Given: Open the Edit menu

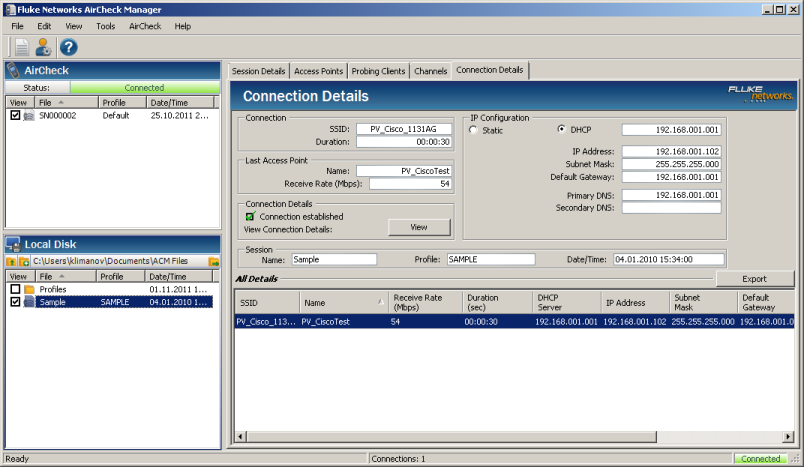Looking at the screenshot, I should [x=44, y=26].
